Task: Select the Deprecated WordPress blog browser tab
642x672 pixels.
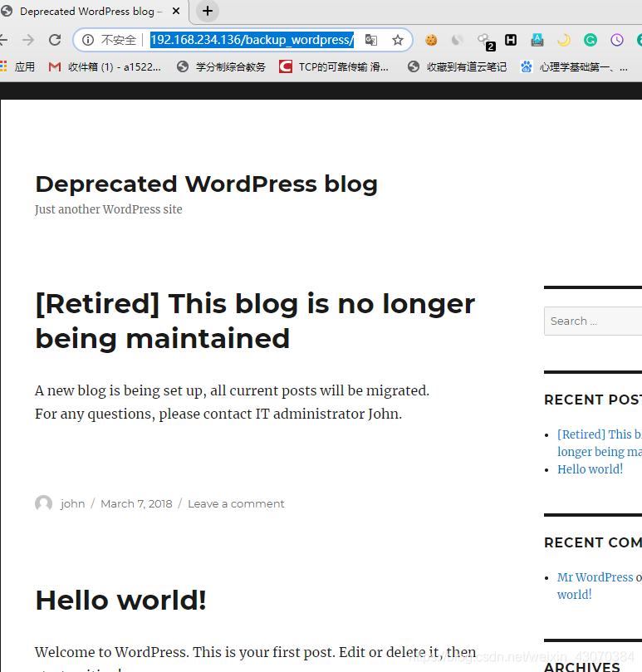Action: click(x=91, y=11)
